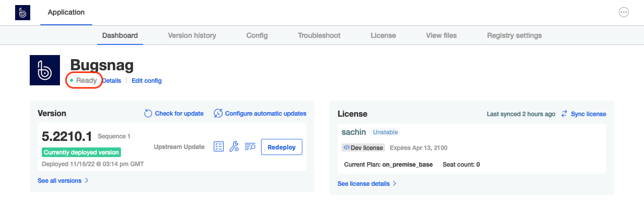Open the View files tab

coord(441,35)
